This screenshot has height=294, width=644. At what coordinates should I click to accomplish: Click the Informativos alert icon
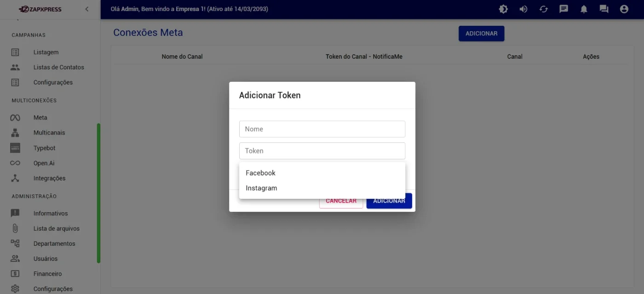pos(15,213)
